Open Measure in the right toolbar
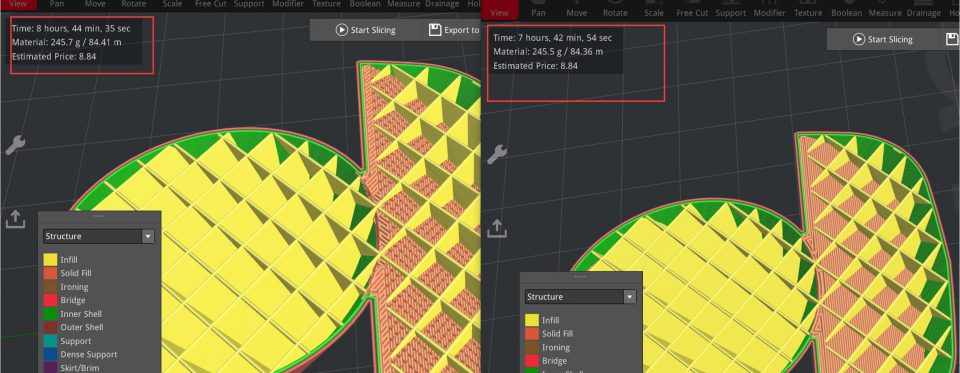This screenshot has width=960, height=373. click(885, 13)
